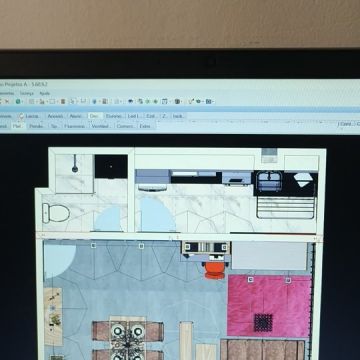Screen dimensions: 360x360
Task: Select the dish drying rack under the sink
Action: [x=286, y=207]
